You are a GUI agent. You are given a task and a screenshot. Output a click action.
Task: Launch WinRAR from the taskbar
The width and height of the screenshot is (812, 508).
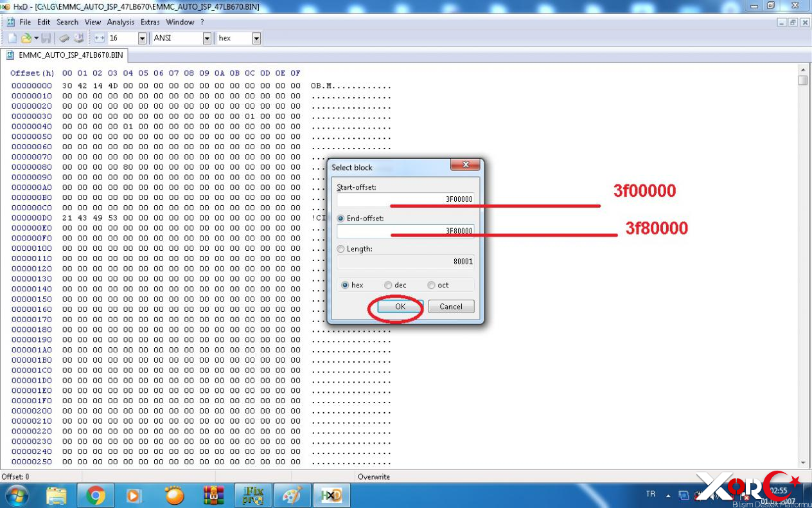point(213,495)
